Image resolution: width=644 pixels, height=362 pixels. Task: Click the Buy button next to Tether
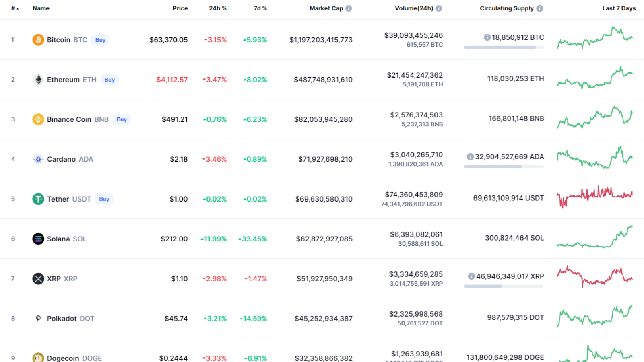coord(104,199)
